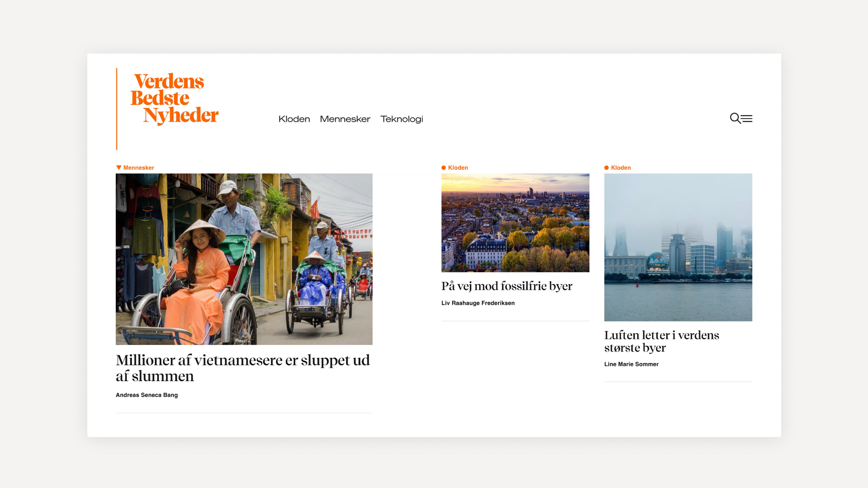
Task: Open the Kloden tag above the foggy skyline photo
Action: [x=621, y=168]
